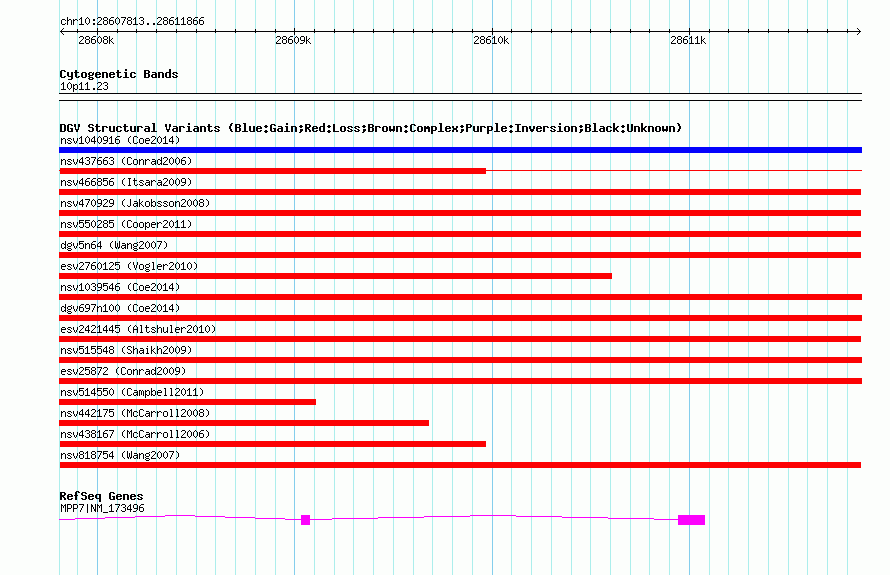The width and height of the screenshot is (890, 575).
Task: Click the 28611k ruler label
Action: (x=688, y=40)
